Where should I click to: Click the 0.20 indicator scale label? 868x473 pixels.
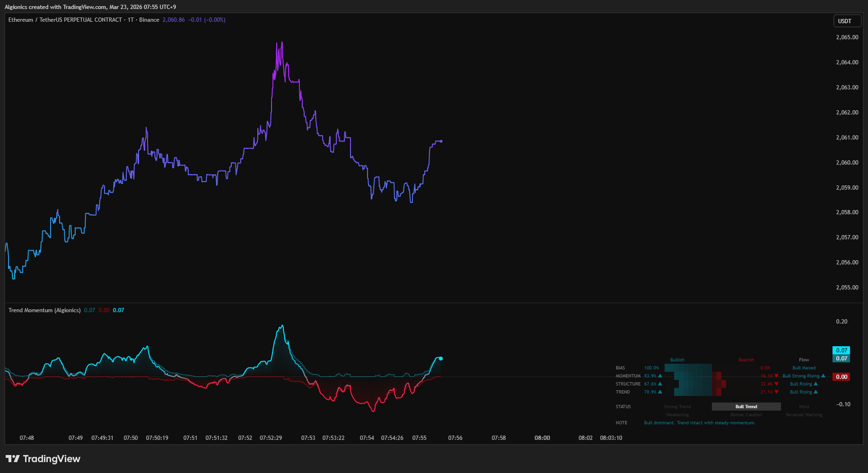pyautogui.click(x=842, y=322)
